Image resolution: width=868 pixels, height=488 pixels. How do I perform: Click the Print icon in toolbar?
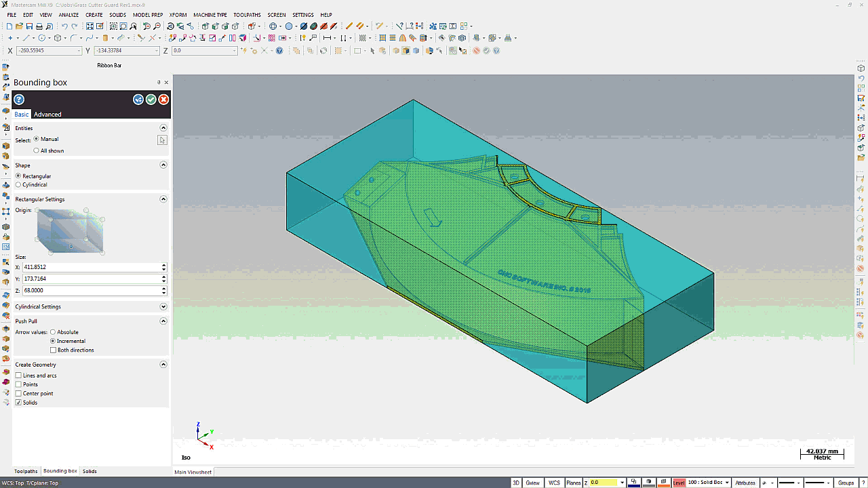tap(38, 26)
